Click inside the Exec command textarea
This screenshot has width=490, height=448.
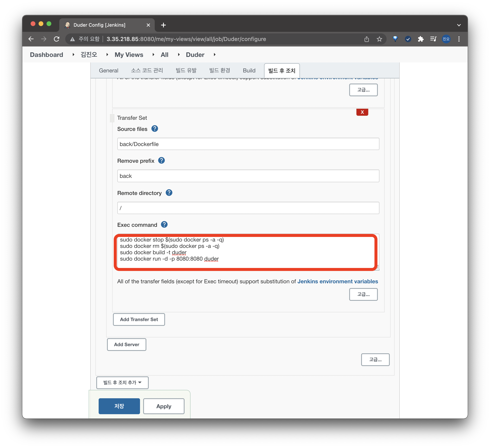pos(248,252)
